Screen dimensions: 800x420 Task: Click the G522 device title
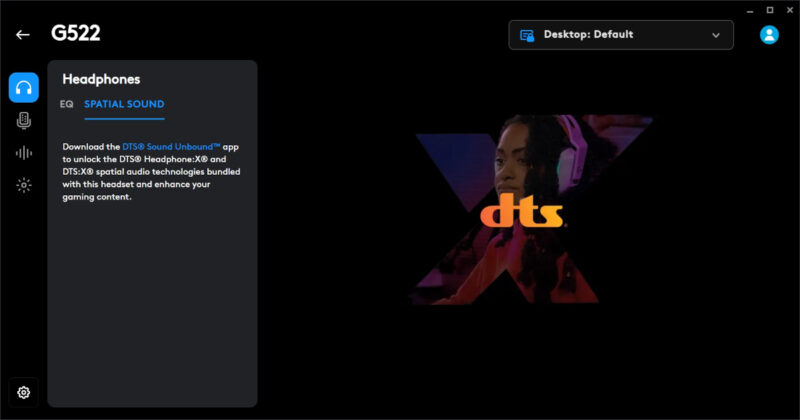pyautogui.click(x=76, y=33)
